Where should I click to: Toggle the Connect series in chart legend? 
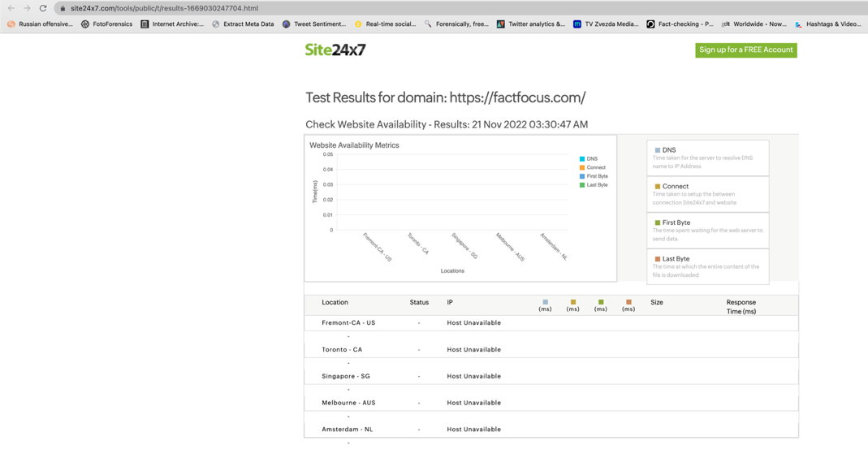[x=592, y=167]
